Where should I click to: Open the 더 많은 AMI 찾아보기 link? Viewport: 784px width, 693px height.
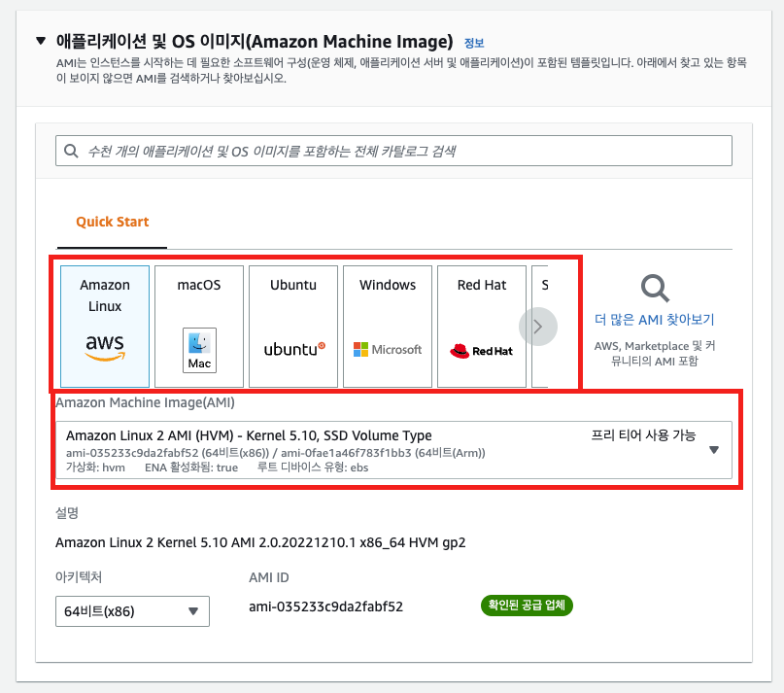click(655, 320)
